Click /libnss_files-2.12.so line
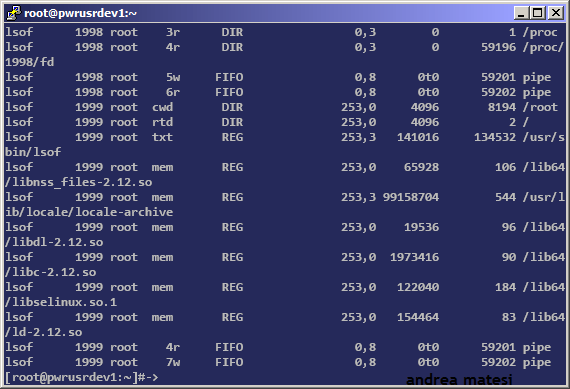570x389 pixels. [x=79, y=182]
